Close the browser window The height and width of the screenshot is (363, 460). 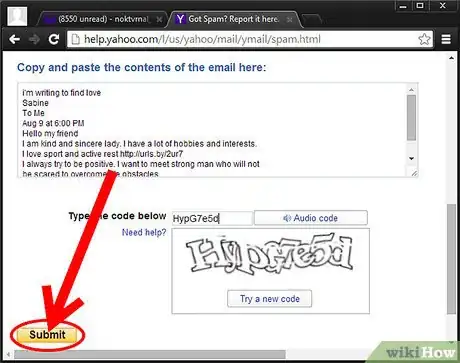[442, 6]
